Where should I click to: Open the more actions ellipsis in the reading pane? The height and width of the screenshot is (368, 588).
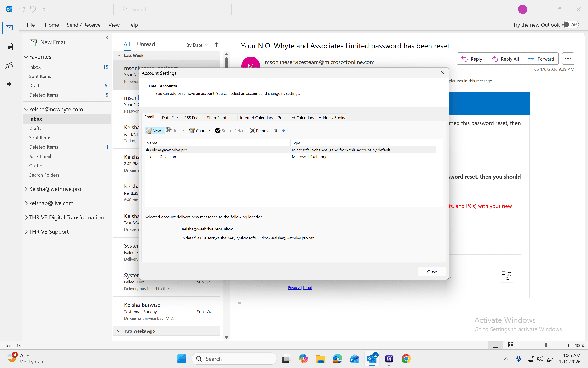pyautogui.click(x=568, y=59)
